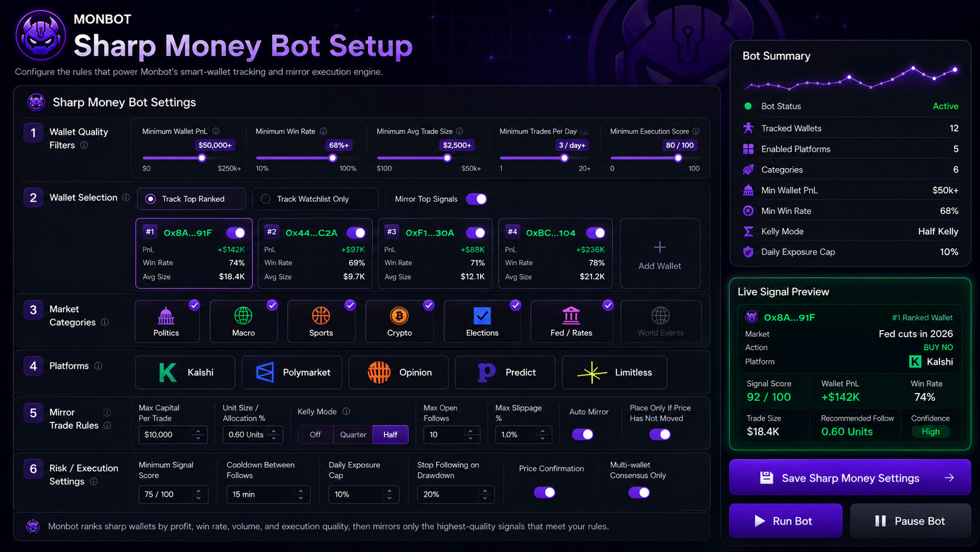Select the Elections category tile
The height and width of the screenshot is (552, 980).
point(482,321)
